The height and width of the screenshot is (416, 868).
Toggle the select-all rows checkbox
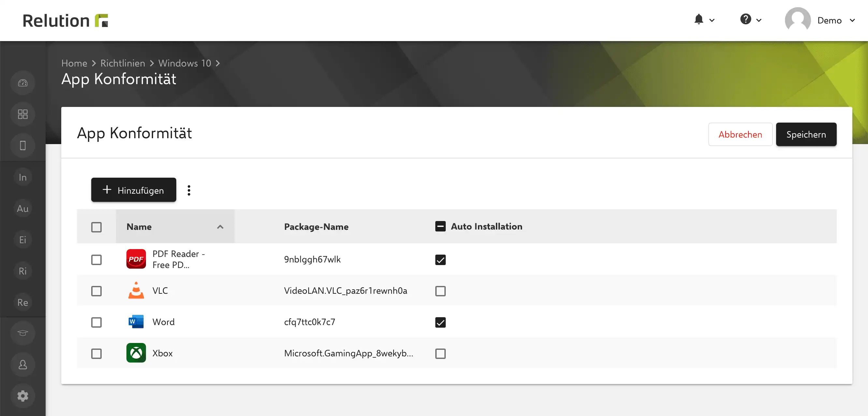[96, 227]
